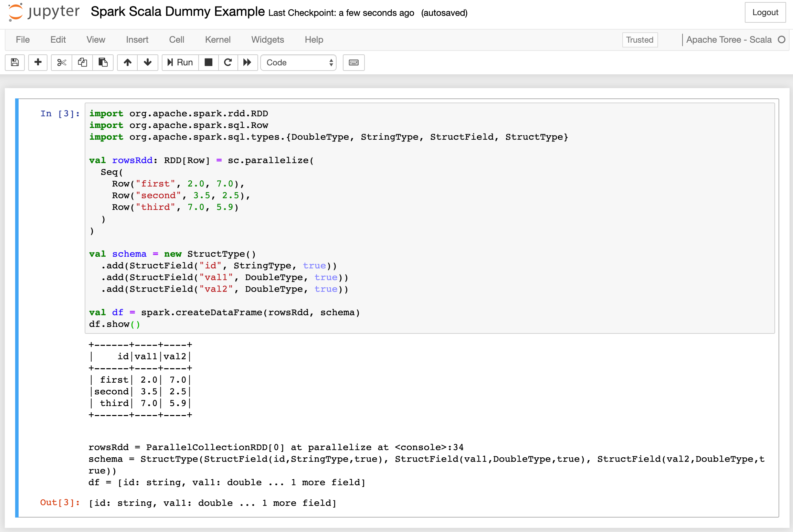The height and width of the screenshot is (532, 793).
Task: Paste cell below using the paste icon
Action: 103,63
